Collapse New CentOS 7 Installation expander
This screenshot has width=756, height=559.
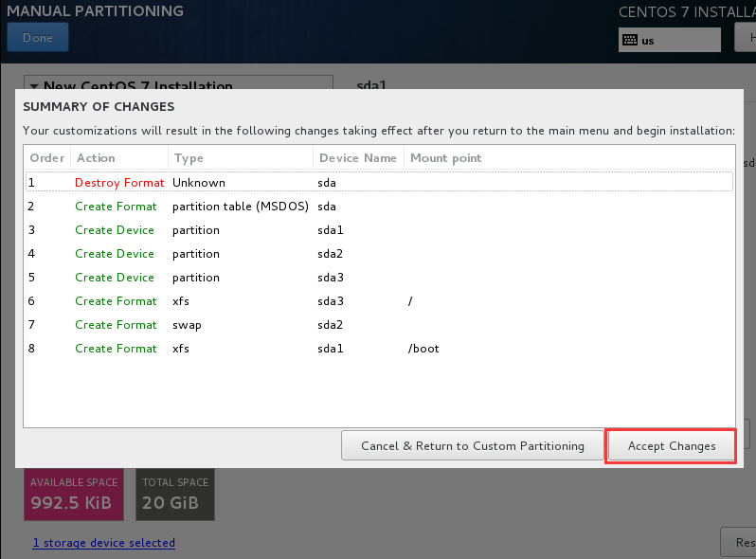tap(34, 86)
